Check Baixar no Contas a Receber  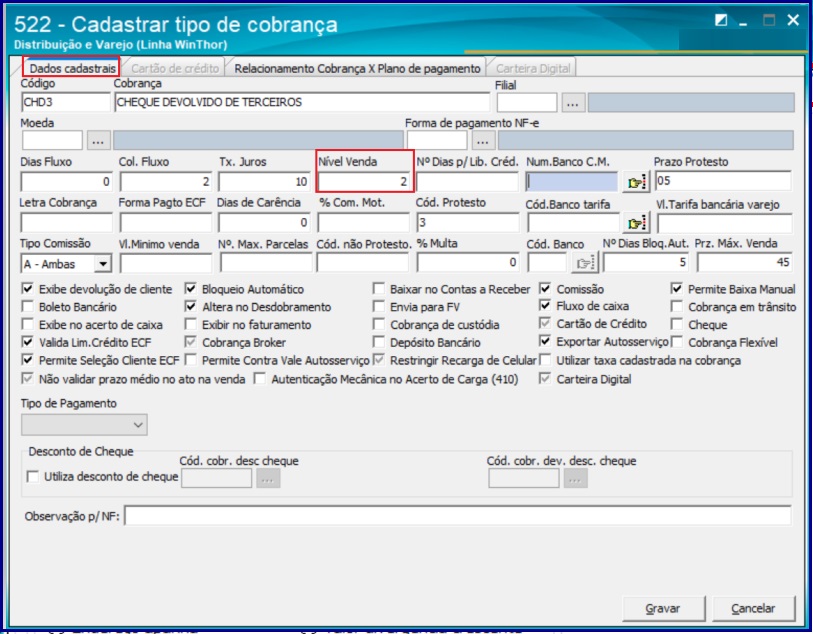[379, 289]
